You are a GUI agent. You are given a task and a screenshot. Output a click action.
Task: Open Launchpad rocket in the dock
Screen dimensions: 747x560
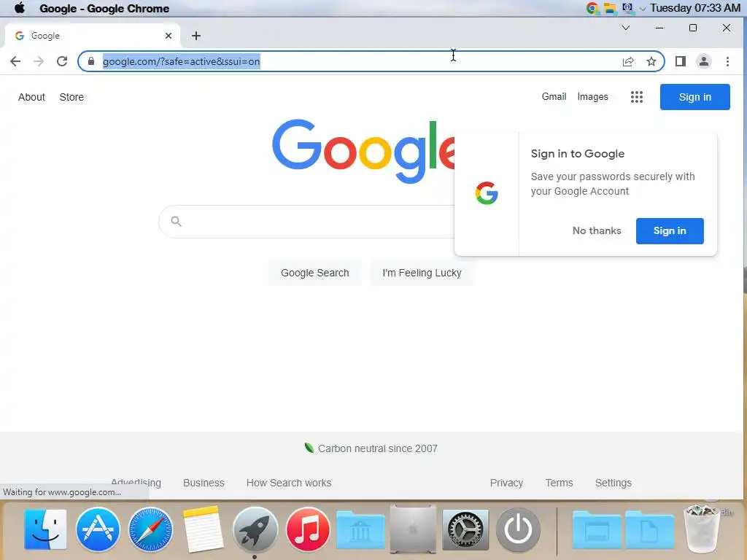pyautogui.click(x=255, y=529)
